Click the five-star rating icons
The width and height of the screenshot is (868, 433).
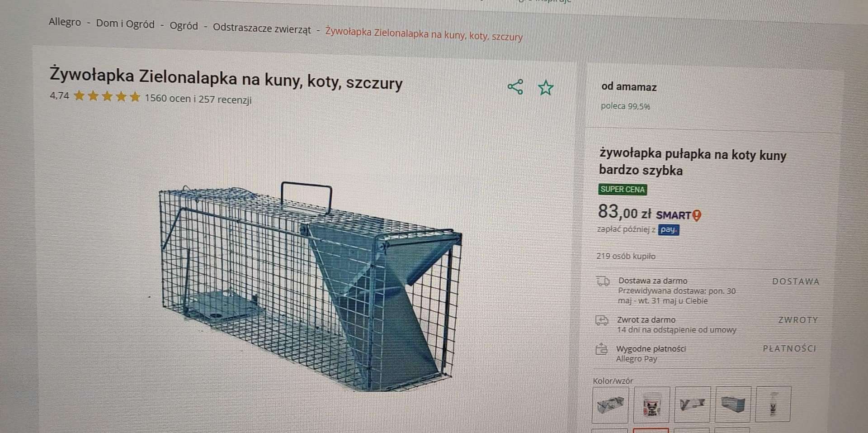(107, 96)
